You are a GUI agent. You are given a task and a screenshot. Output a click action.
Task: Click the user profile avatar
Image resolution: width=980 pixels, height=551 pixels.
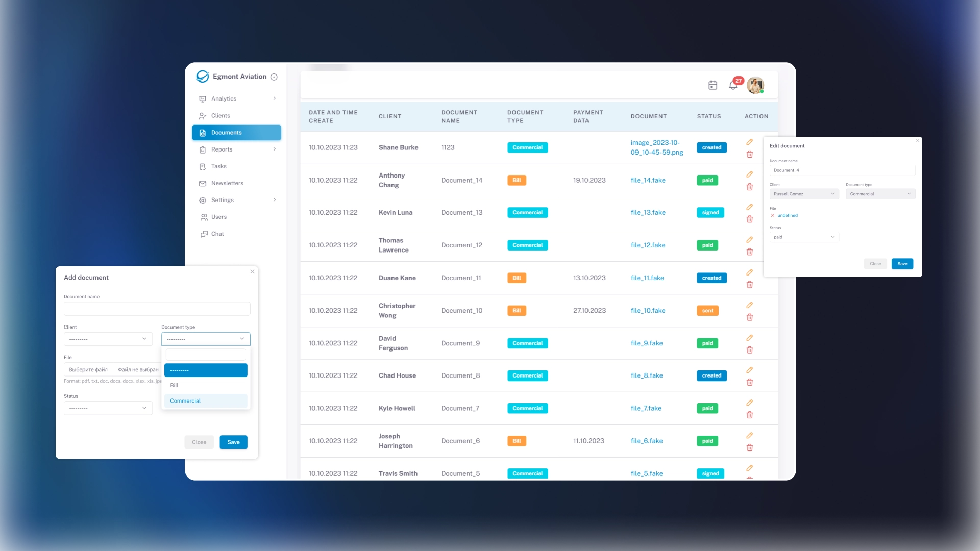click(755, 85)
